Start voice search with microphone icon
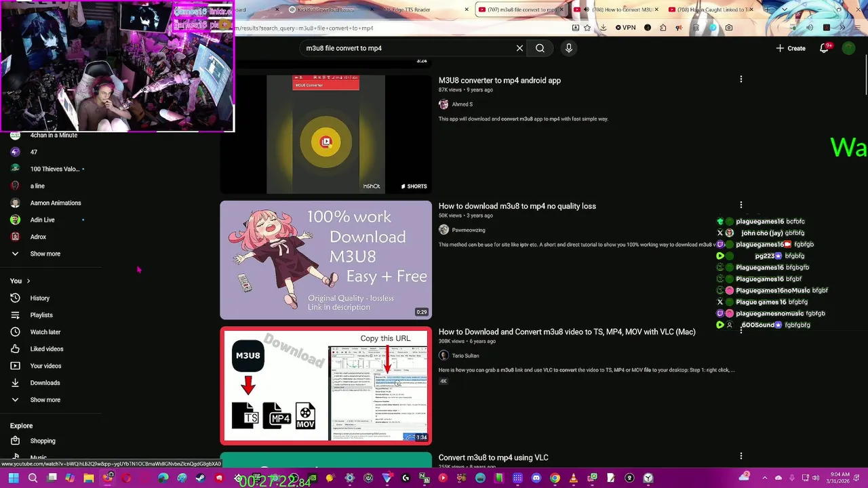 click(569, 48)
